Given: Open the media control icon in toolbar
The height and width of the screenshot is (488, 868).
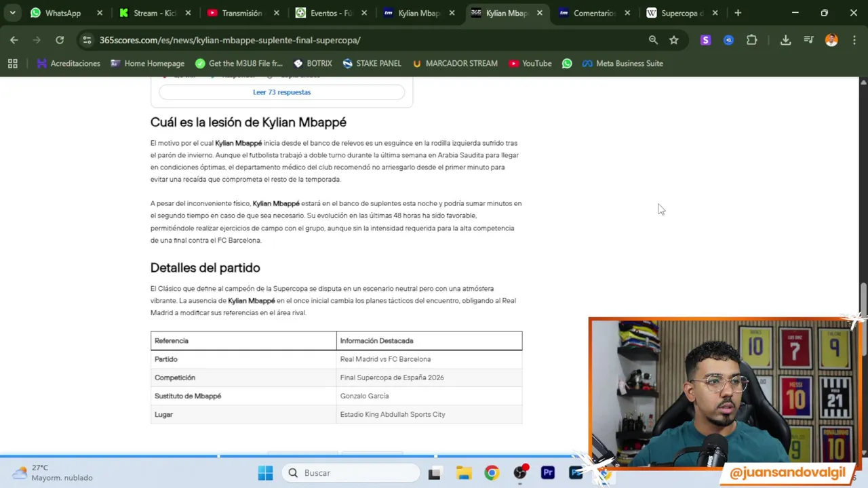Looking at the screenshot, I should 808,40.
